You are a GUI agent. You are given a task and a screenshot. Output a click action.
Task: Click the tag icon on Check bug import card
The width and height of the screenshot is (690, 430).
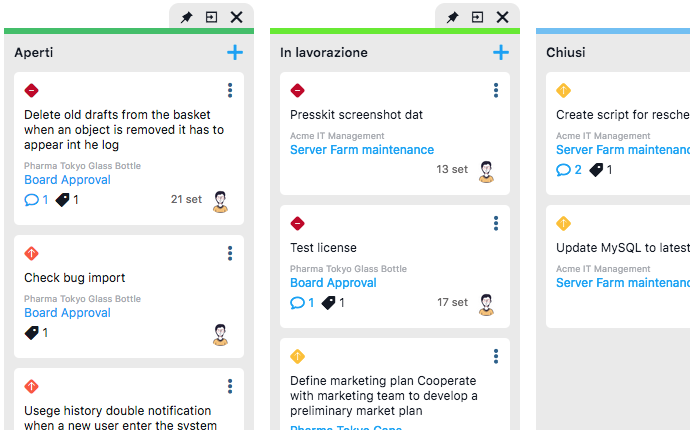coord(32,333)
